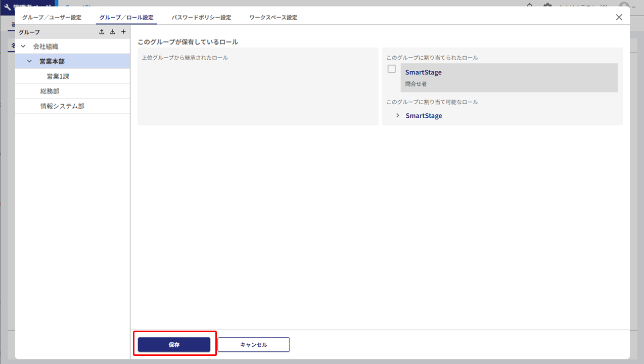Select the グループ／ロール設定 tab

click(126, 18)
